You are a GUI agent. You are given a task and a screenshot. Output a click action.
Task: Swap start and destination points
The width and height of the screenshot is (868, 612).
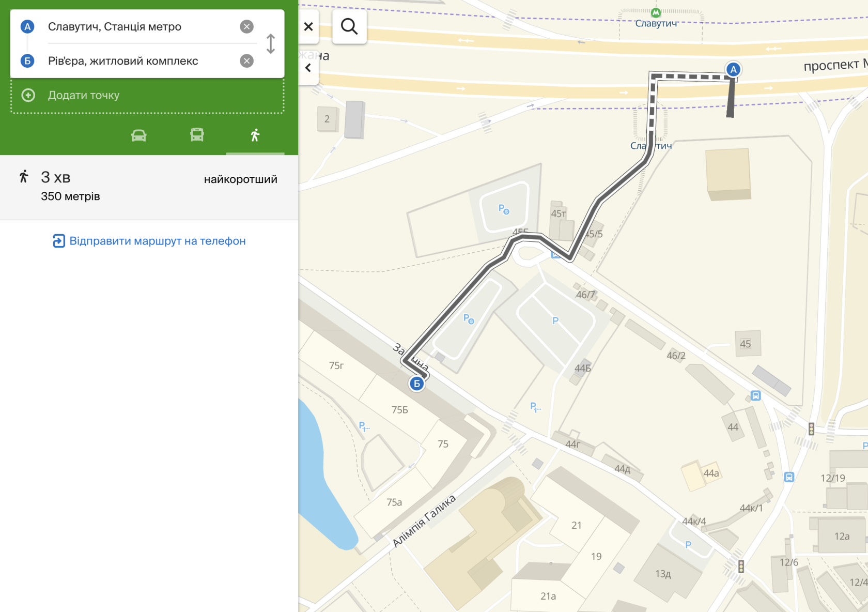point(270,44)
